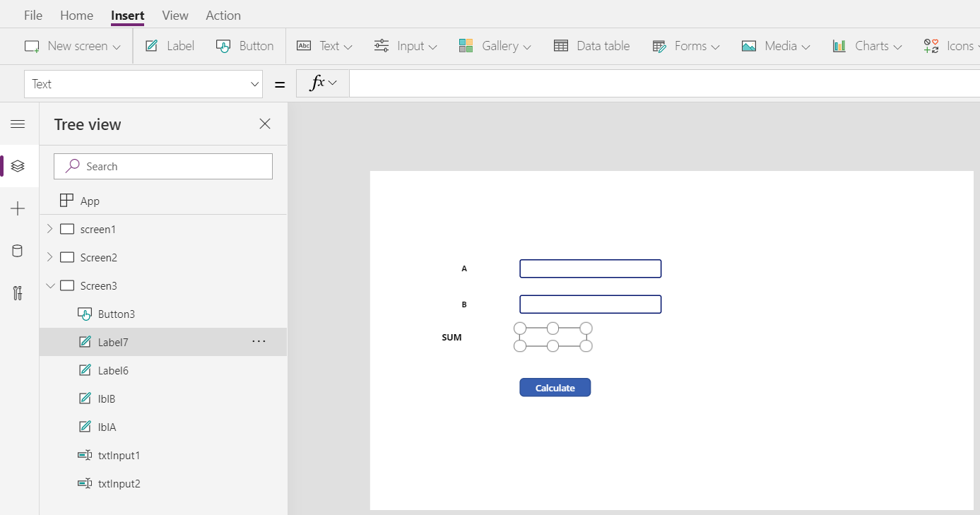Open the fx formula dropdown
This screenshot has height=515, width=980.
tap(322, 83)
